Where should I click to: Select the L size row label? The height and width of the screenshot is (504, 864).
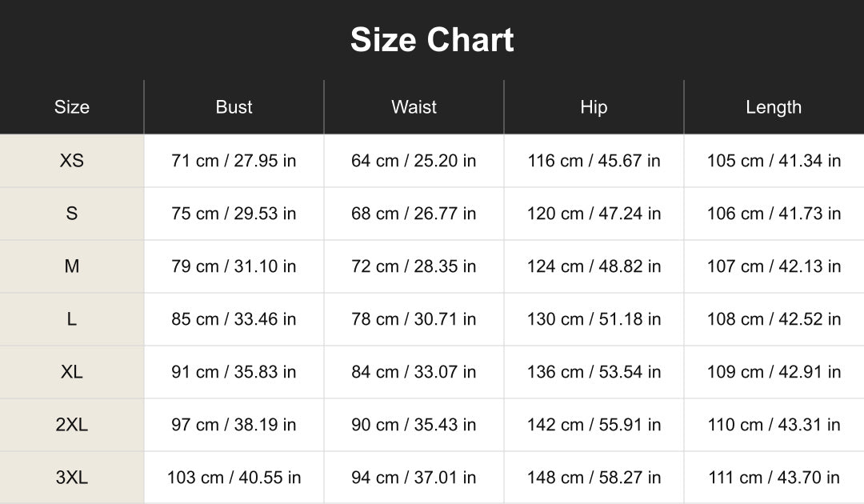(x=72, y=319)
